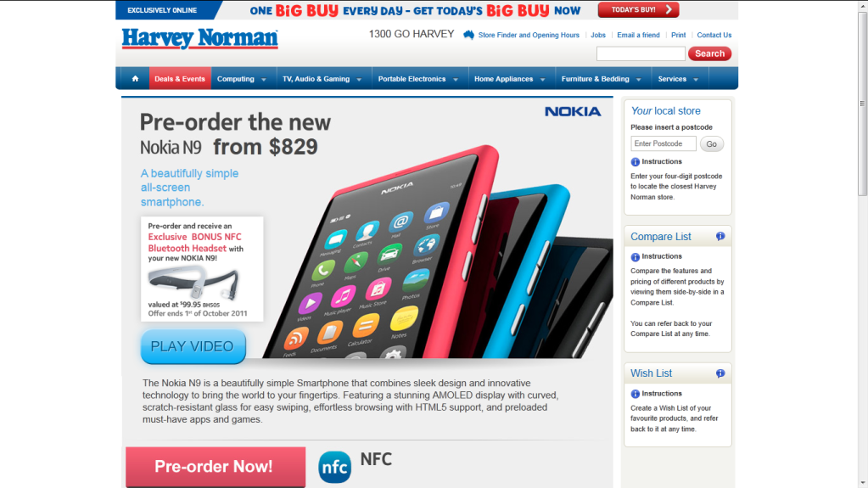Click the Nokia brand logo
Screen dimensions: 868x488
coord(573,111)
